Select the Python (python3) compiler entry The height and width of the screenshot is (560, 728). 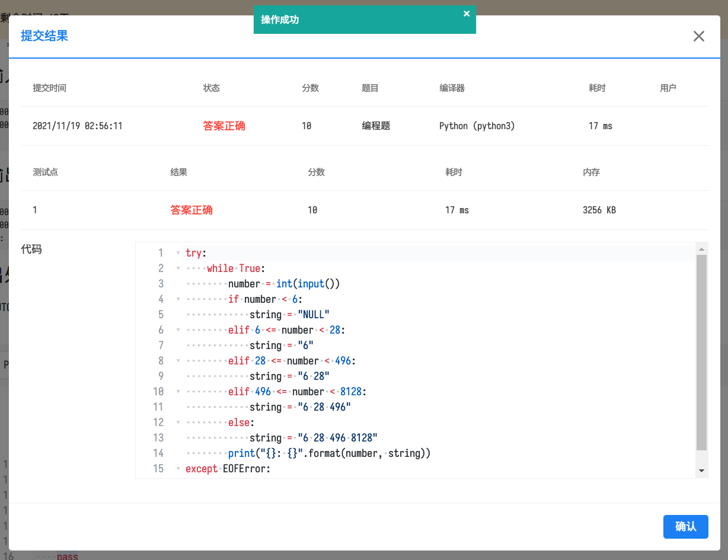tap(477, 126)
